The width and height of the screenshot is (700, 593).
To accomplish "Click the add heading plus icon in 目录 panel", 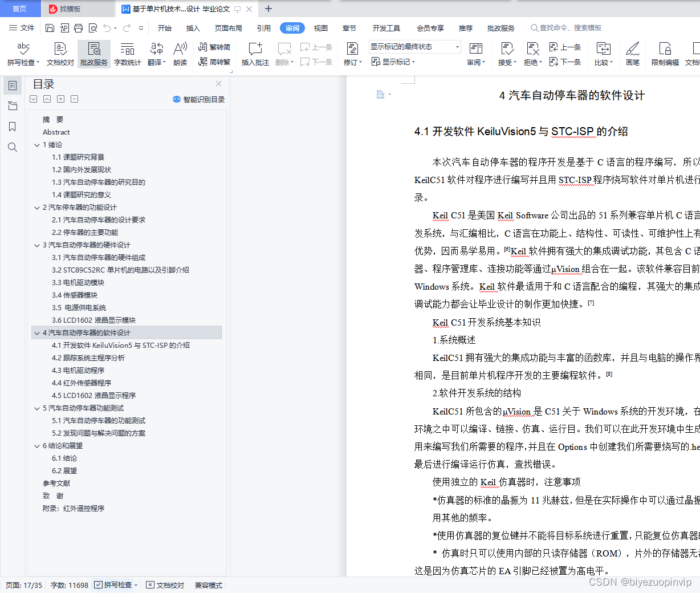I will coord(61,99).
